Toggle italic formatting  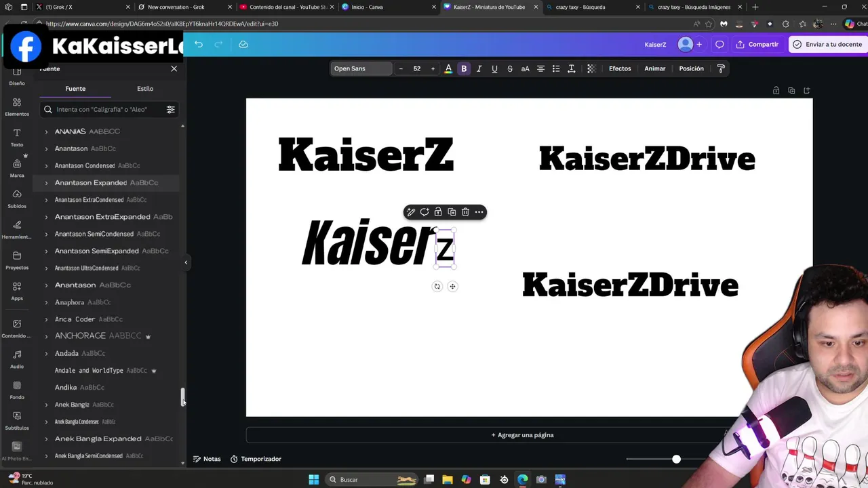[479, 68]
